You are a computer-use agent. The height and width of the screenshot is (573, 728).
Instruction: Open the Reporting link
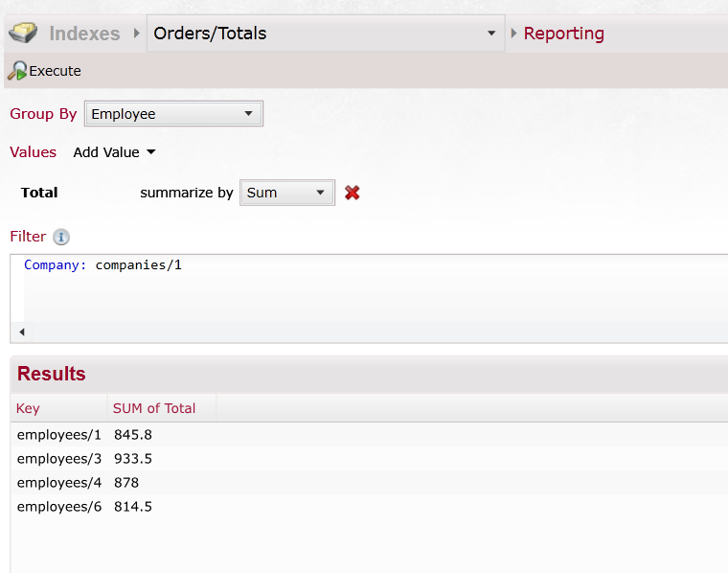(x=563, y=34)
